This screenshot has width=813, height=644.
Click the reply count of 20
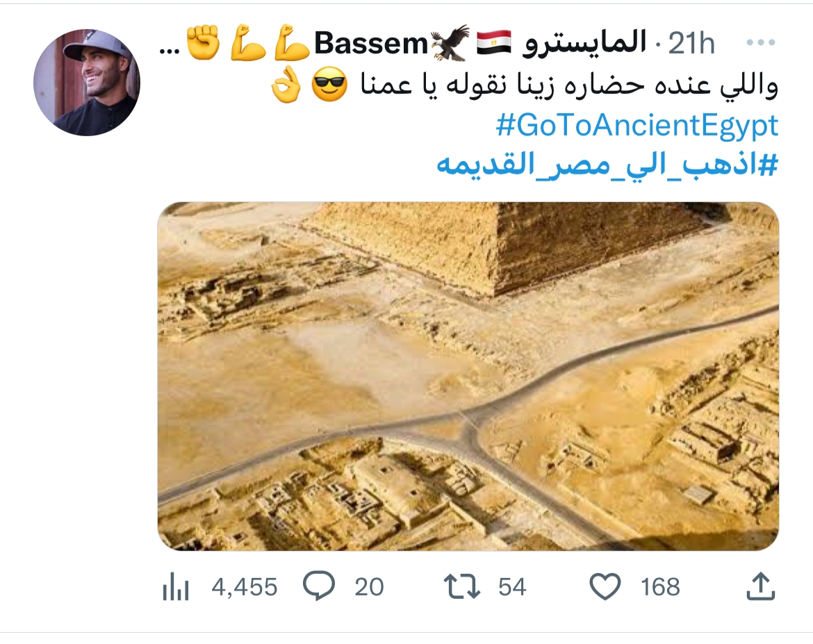(x=369, y=588)
